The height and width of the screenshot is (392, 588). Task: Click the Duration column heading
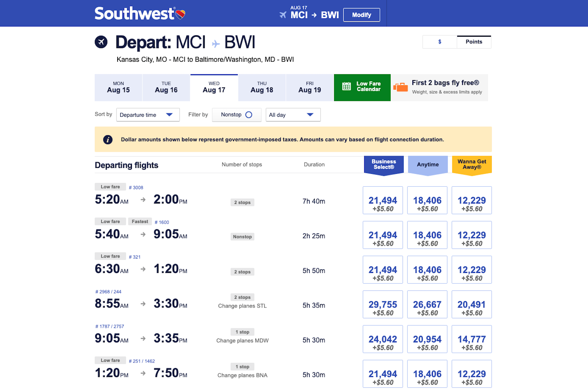pyautogui.click(x=314, y=165)
